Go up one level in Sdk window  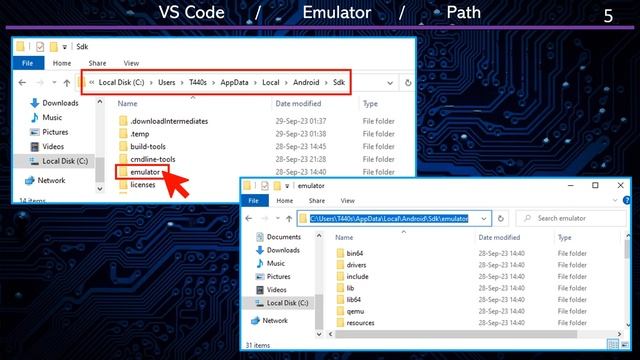pyautogui.click(x=67, y=82)
